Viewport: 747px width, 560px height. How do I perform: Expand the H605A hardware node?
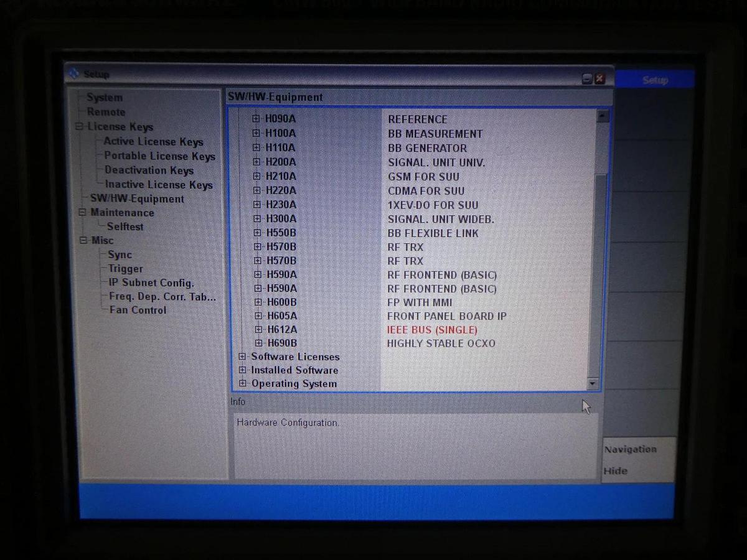coord(259,315)
